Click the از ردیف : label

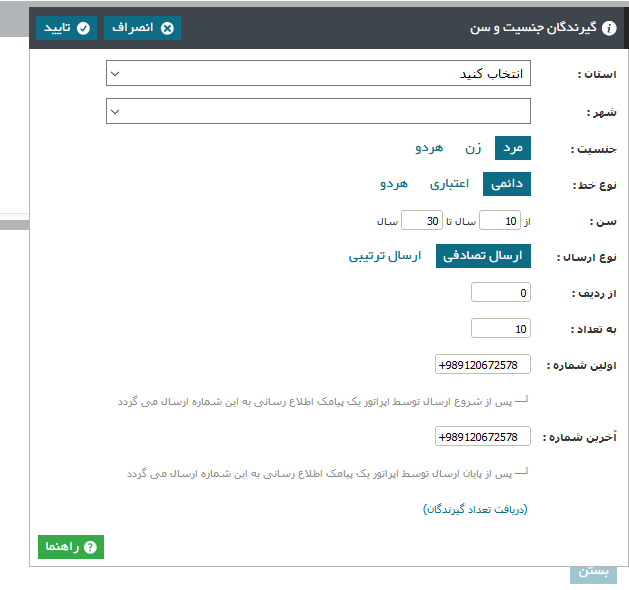coord(594,294)
